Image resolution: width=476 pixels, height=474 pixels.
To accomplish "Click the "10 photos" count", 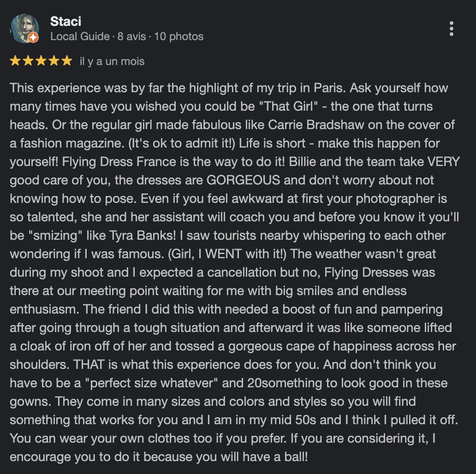I will pyautogui.click(x=178, y=36).
